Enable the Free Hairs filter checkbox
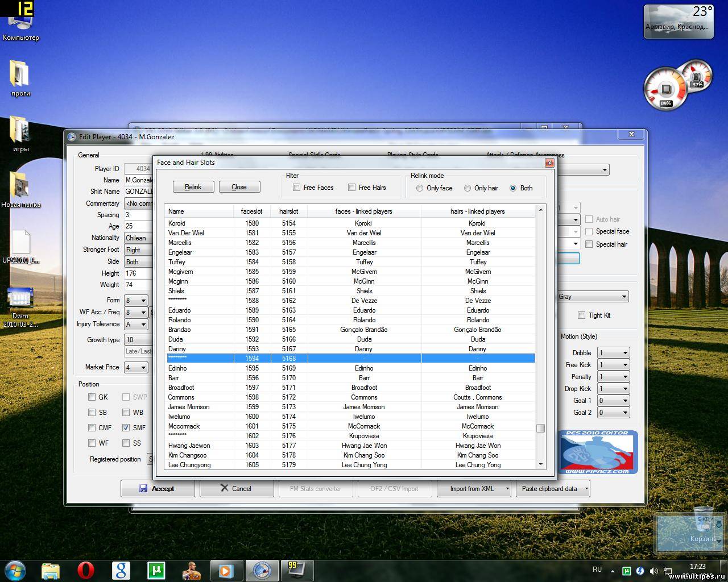728x582 pixels. 352,188
